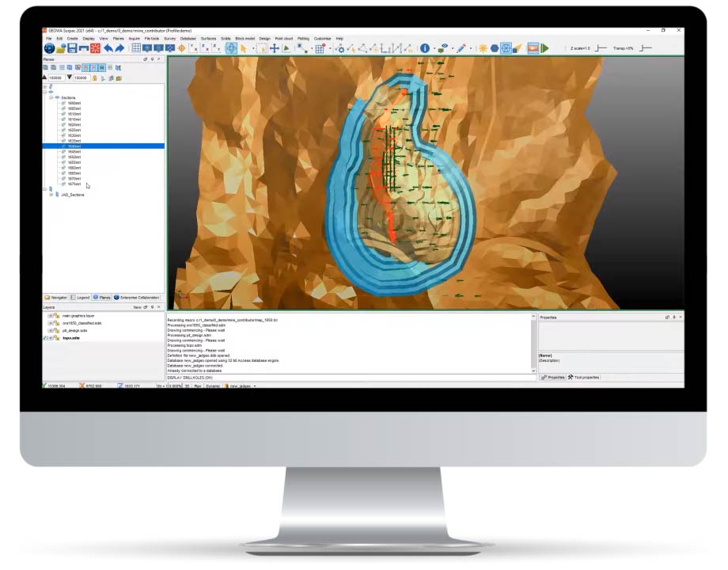
Task: Click New in the Layers panel
Action: pyautogui.click(x=137, y=307)
